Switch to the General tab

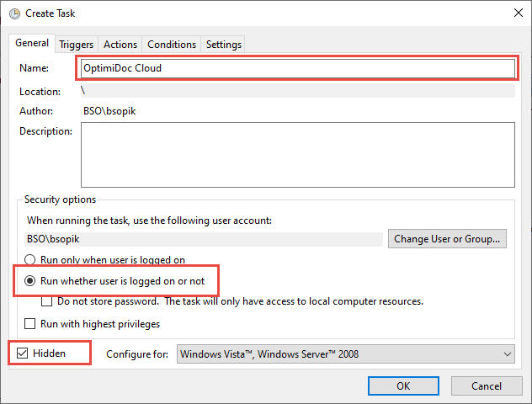32,44
